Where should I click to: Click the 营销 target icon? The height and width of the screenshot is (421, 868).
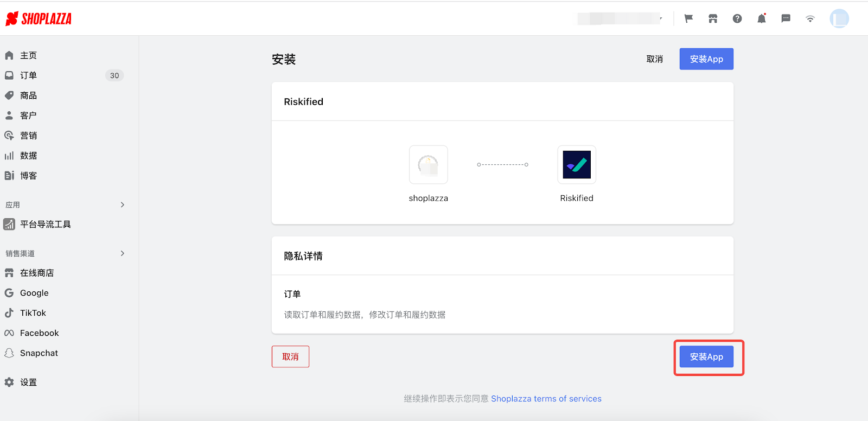click(x=9, y=136)
